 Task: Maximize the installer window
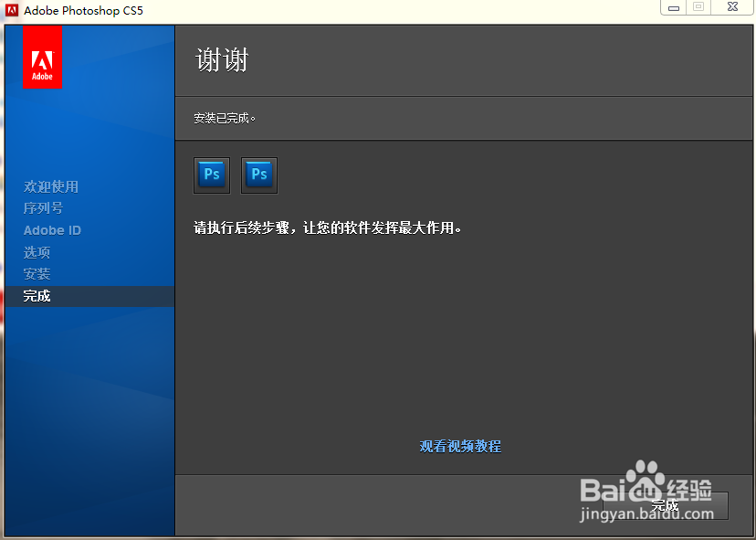click(x=698, y=7)
